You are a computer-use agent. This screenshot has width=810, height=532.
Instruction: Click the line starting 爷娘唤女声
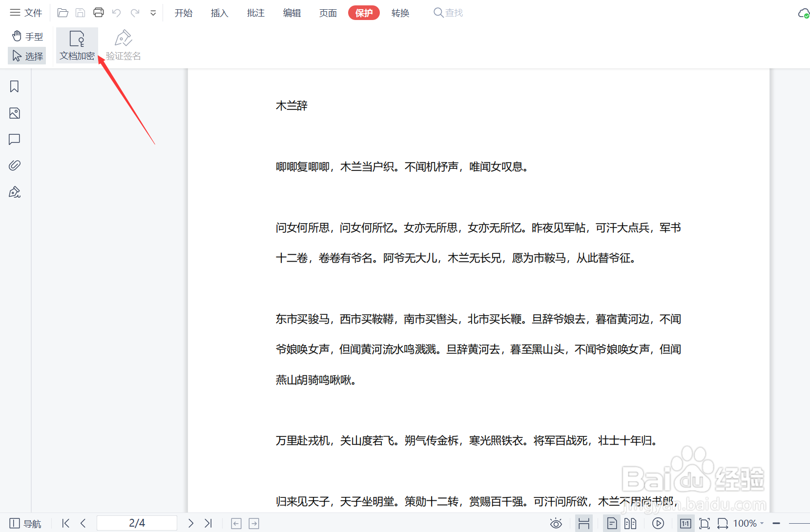point(478,349)
